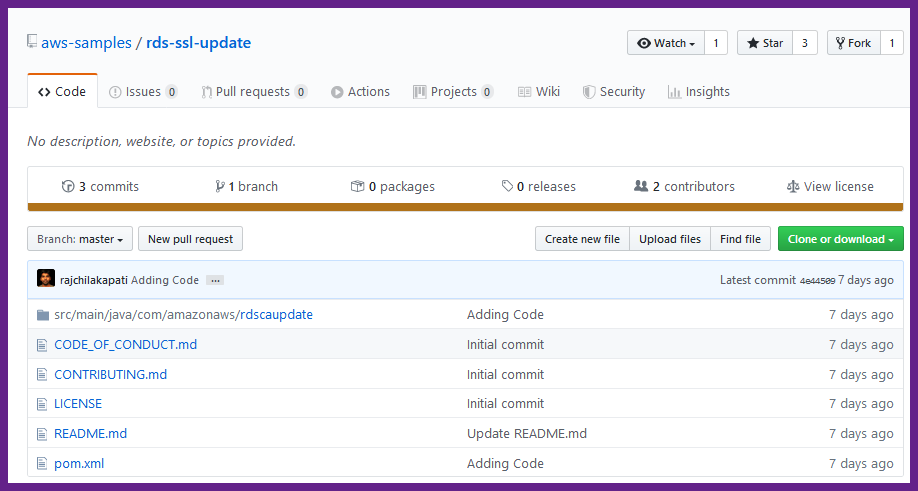
Task: Click the commits history clock icon
Action: 68,187
